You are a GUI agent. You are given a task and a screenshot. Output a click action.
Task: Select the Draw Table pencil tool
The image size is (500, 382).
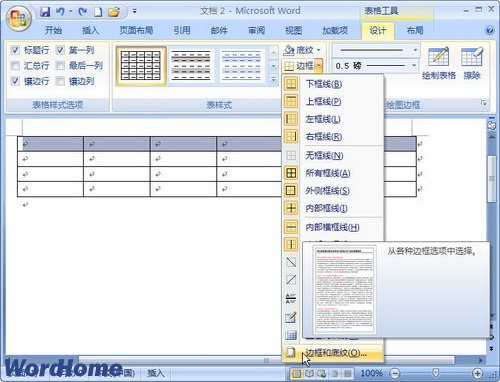(439, 63)
